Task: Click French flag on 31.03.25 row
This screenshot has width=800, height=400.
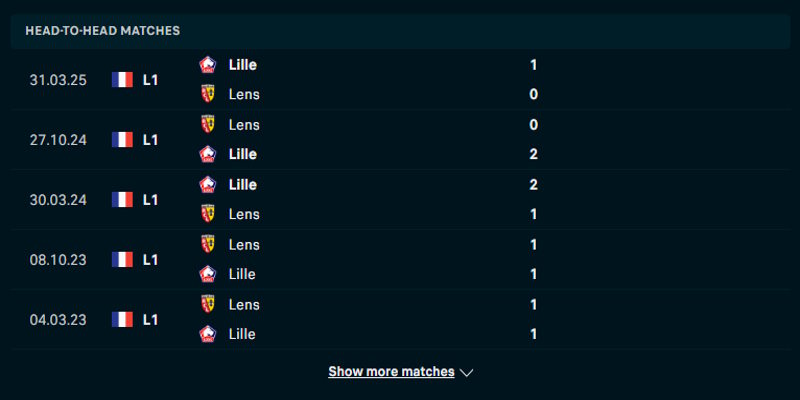Action: (x=123, y=79)
